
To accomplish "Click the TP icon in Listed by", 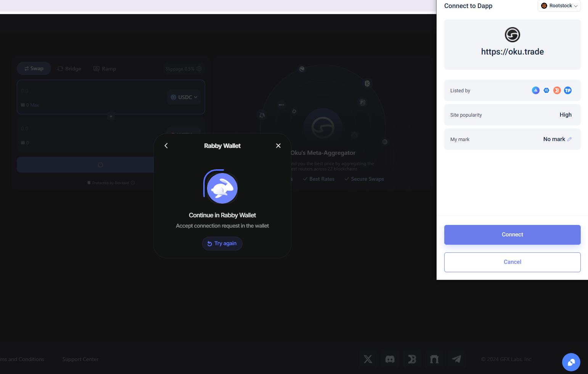I will tap(568, 90).
